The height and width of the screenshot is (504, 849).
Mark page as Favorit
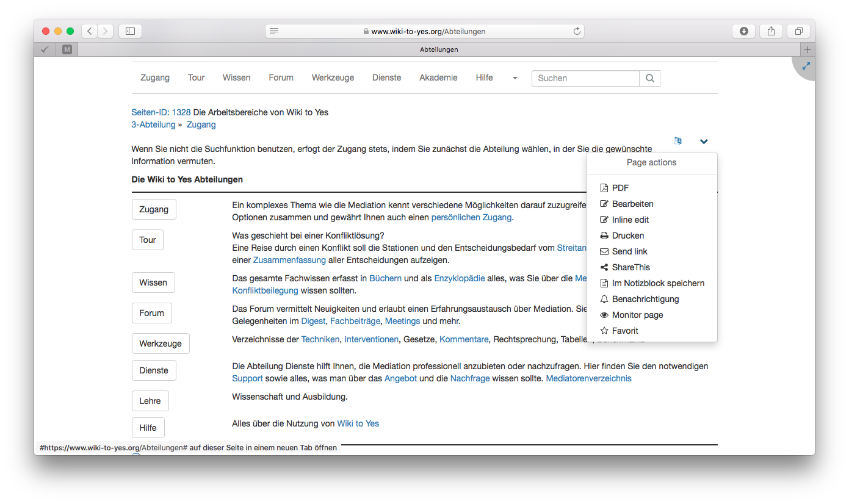(625, 331)
